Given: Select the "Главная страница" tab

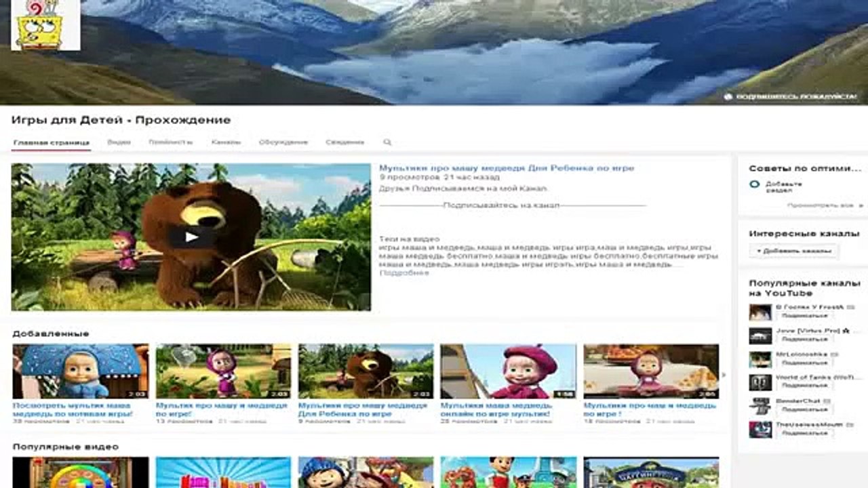Looking at the screenshot, I should pyautogui.click(x=52, y=142).
